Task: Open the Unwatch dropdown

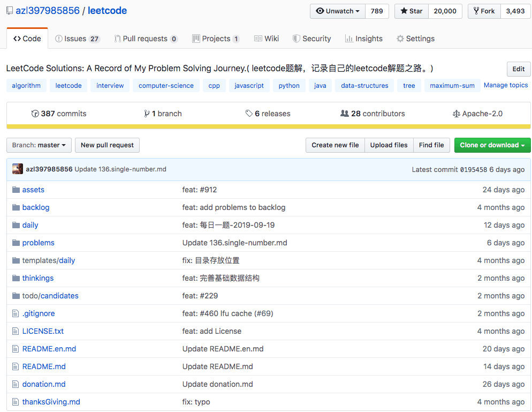Action: (338, 11)
